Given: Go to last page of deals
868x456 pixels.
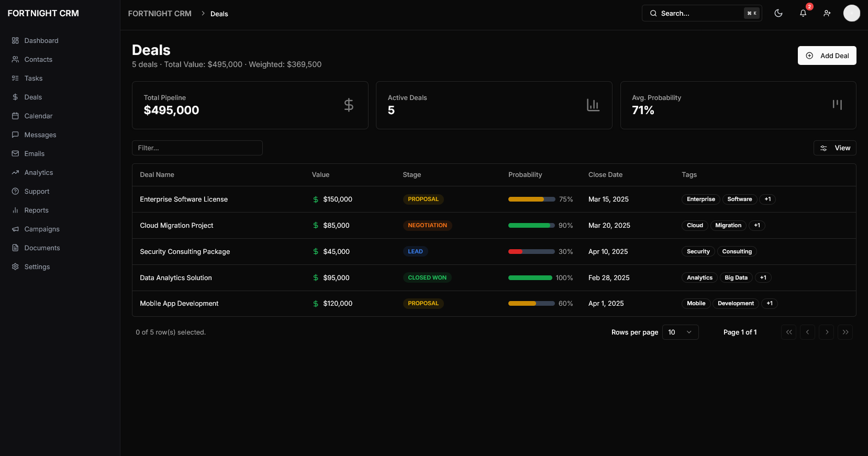Looking at the screenshot, I should point(845,332).
